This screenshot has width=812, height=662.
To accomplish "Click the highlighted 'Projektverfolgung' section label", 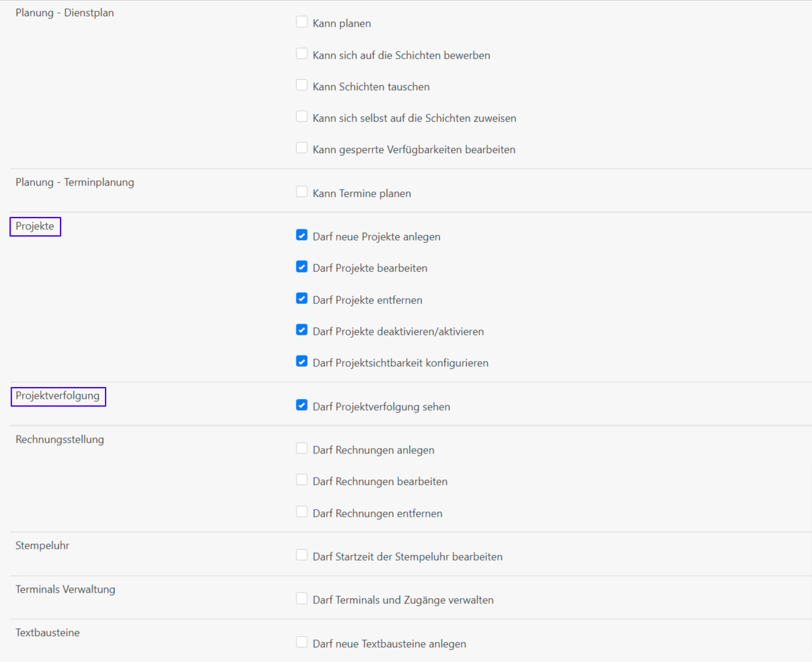I will 58,396.
